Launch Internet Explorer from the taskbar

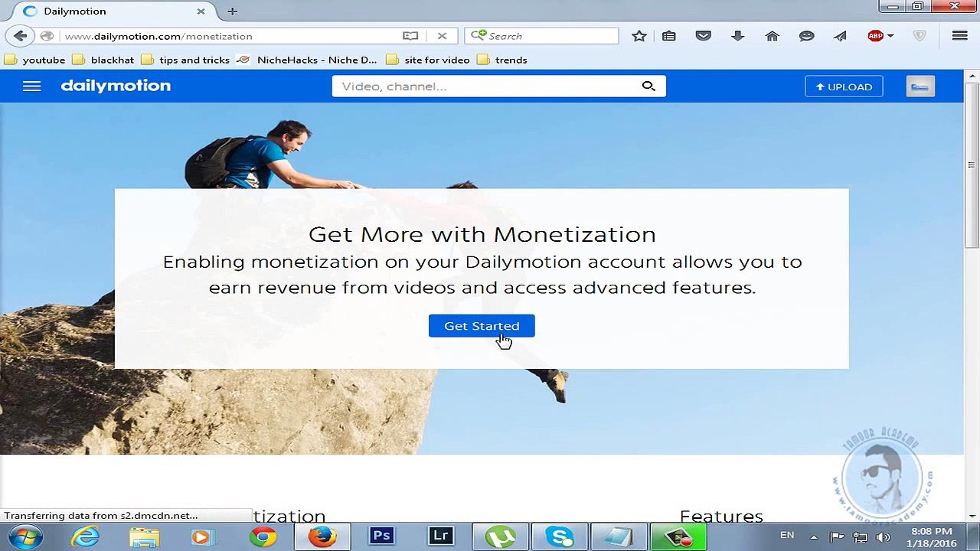(85, 536)
